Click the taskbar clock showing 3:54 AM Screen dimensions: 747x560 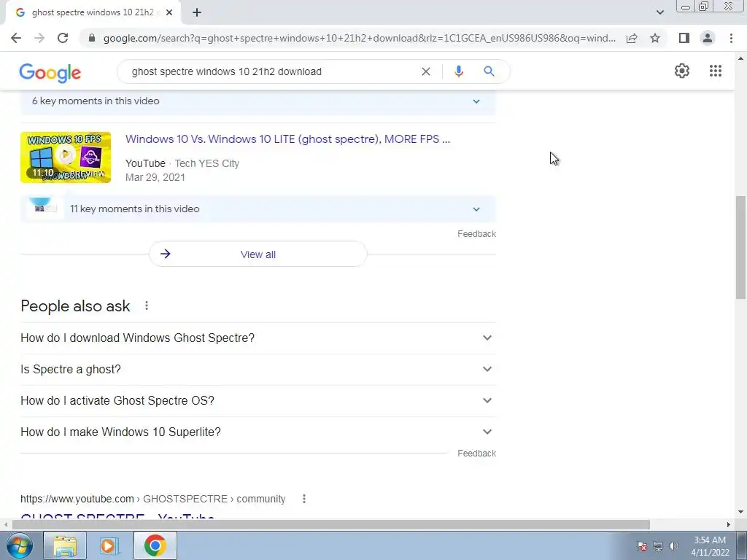click(x=710, y=546)
